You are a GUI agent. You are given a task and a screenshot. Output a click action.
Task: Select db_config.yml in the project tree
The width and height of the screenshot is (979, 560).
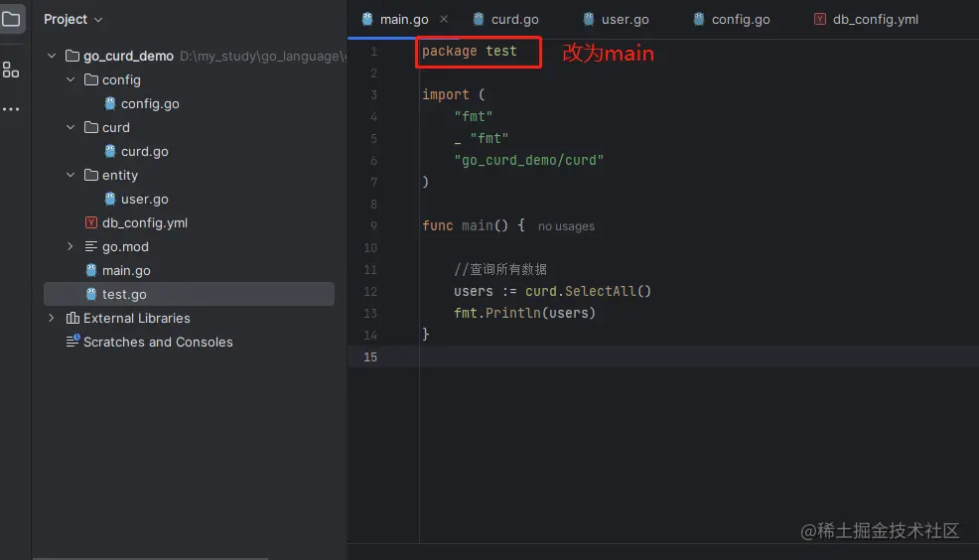145,222
